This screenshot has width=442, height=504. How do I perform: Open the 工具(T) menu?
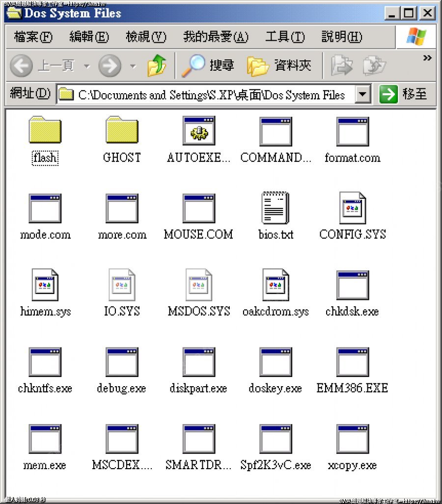285,37
